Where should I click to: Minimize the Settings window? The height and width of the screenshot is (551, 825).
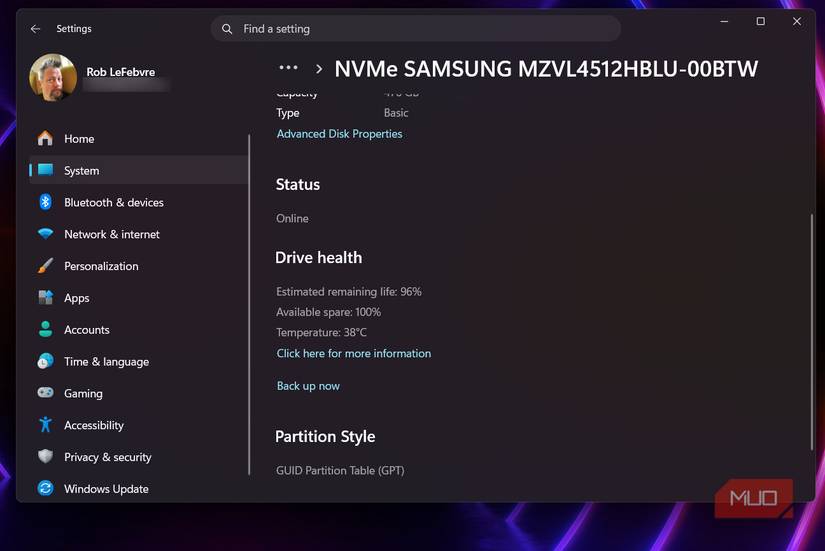coord(725,22)
